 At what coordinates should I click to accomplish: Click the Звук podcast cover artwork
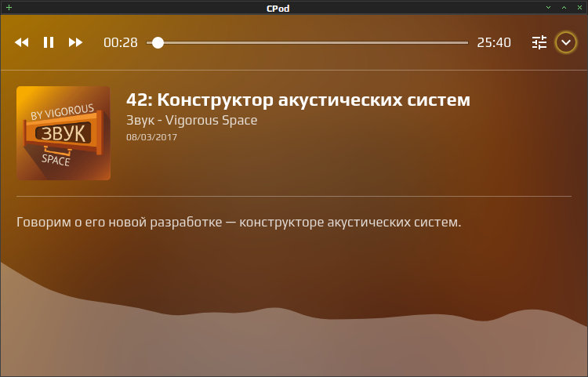[64, 133]
